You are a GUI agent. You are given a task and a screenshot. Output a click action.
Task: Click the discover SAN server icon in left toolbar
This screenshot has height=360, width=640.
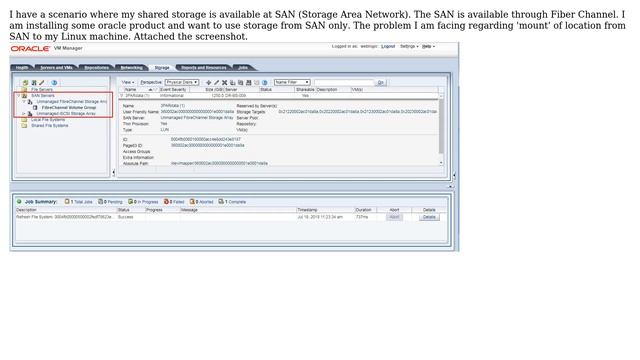[x=34, y=82]
